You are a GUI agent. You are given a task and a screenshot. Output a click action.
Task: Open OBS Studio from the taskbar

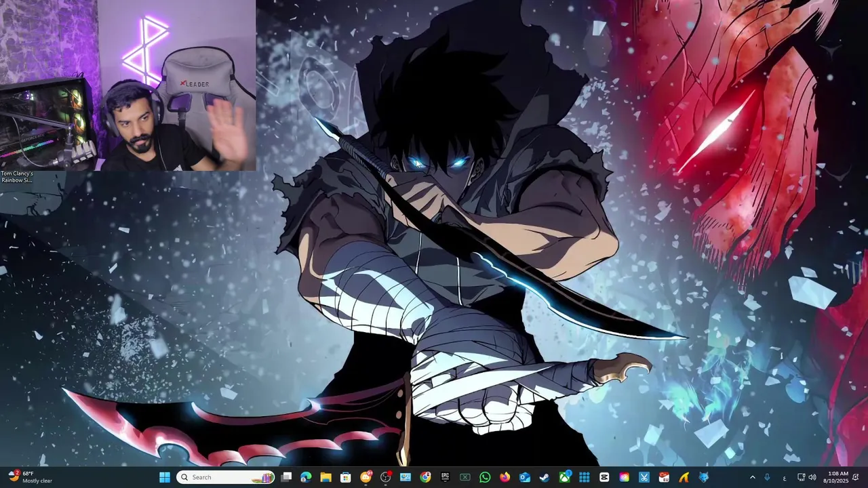pos(385,477)
